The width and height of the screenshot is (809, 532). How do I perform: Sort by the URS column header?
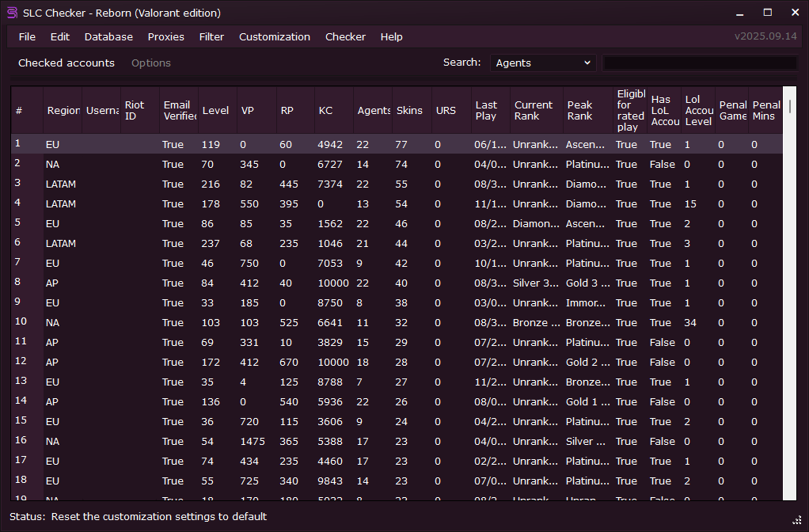tap(451, 110)
